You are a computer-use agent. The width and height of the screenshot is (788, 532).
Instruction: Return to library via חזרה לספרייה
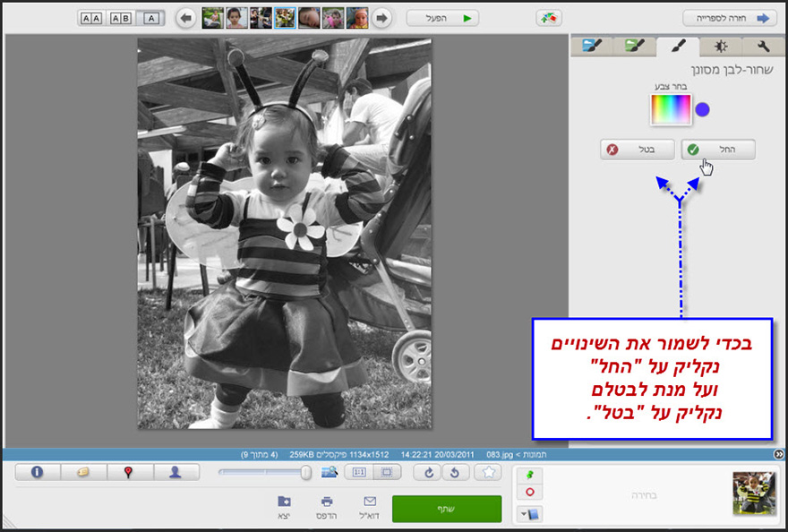[730, 17]
